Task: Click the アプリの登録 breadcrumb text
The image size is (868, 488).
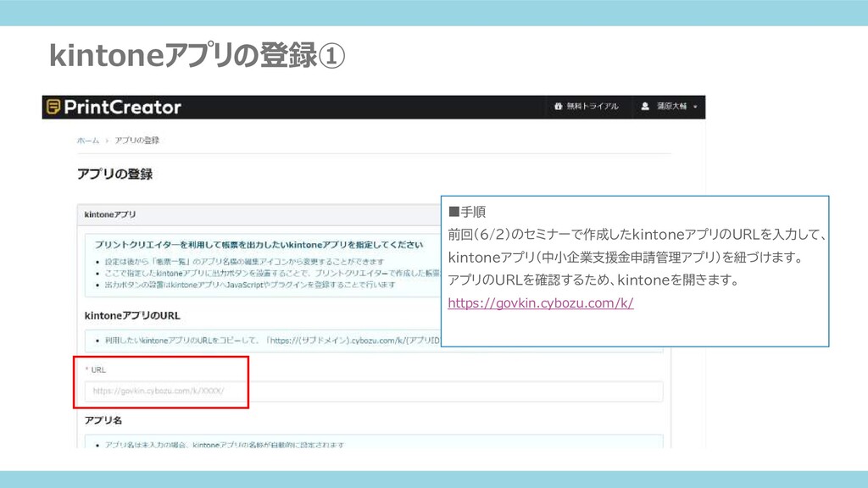Action: click(136, 141)
